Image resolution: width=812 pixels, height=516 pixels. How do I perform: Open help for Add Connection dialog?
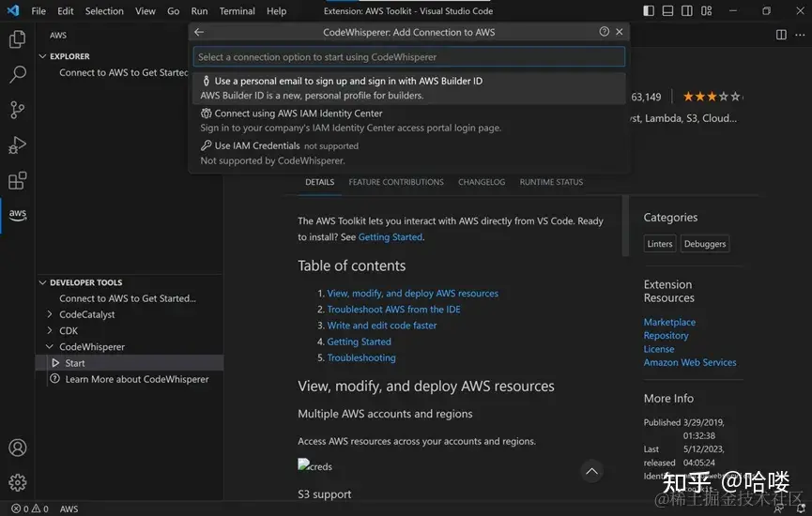pos(604,32)
